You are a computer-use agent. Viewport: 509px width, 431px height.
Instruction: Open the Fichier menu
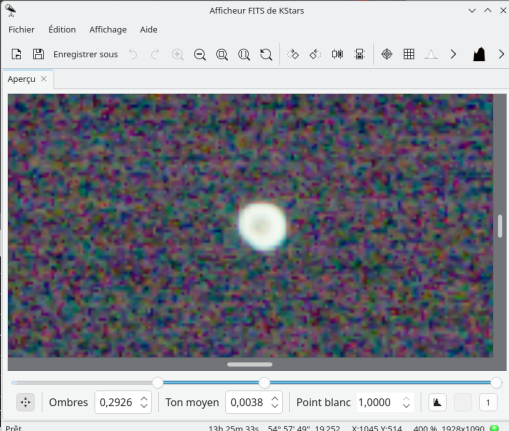pyautogui.click(x=21, y=30)
